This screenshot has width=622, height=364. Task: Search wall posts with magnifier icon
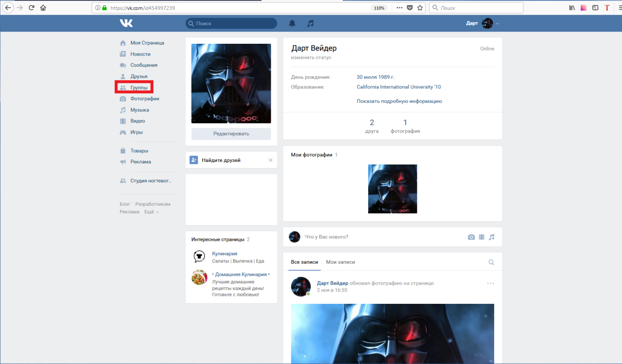pos(491,262)
